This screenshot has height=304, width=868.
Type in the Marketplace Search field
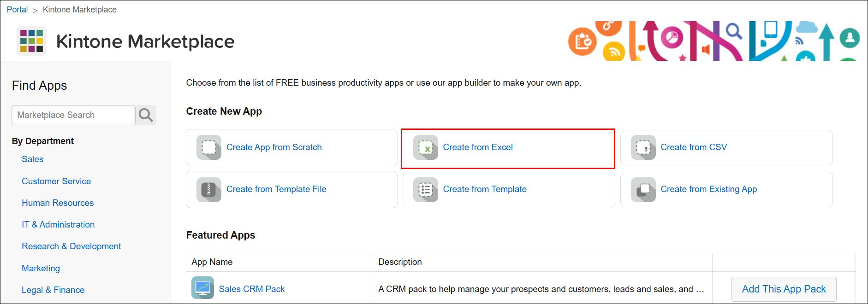(73, 115)
